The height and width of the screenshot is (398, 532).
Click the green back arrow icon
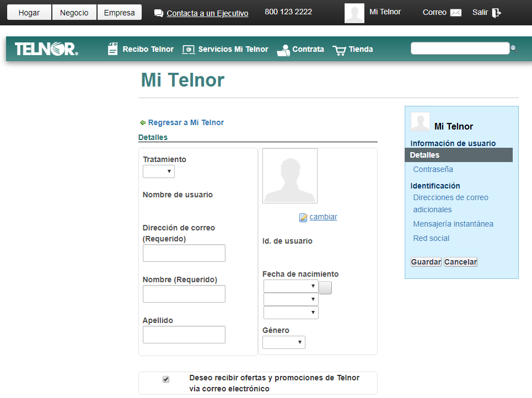[143, 122]
